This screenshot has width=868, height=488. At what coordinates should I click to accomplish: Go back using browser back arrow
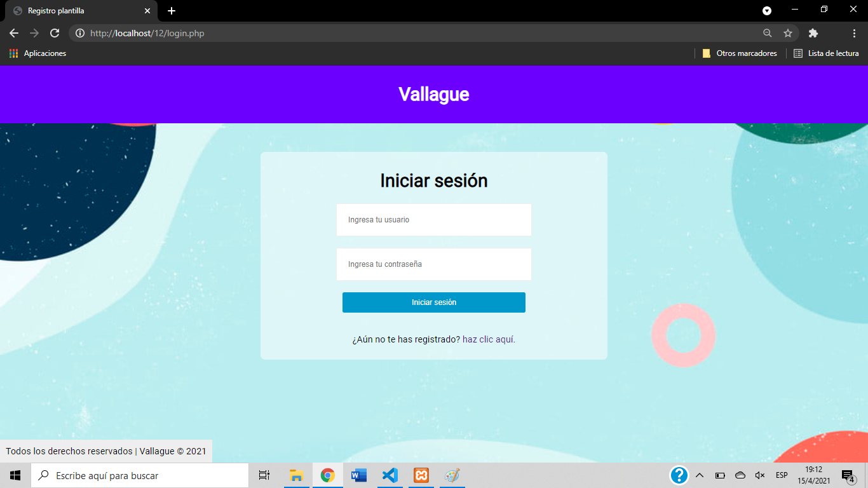pos(14,33)
